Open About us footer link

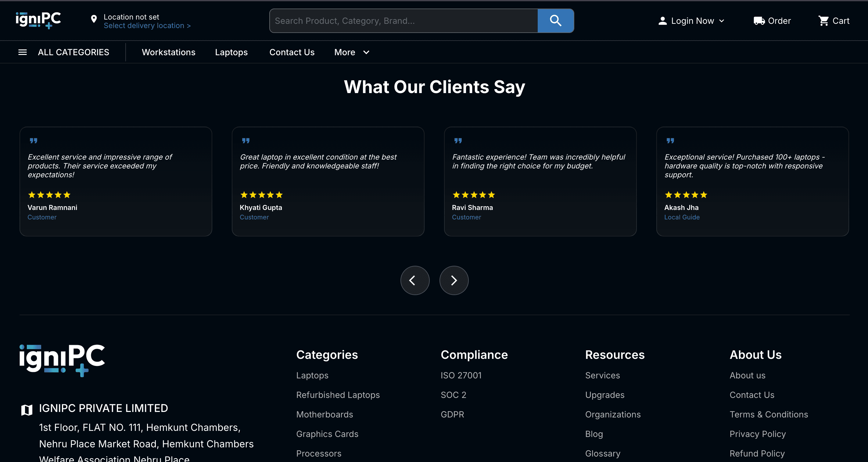click(x=747, y=375)
